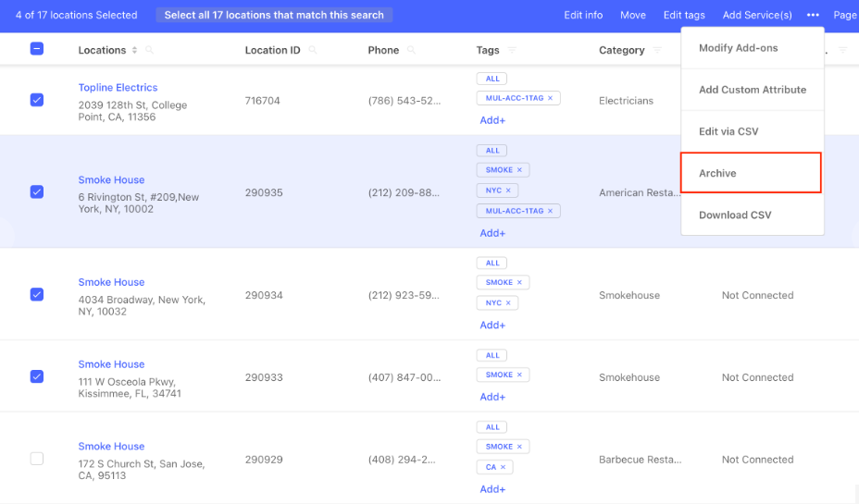Select all 17 locations matching search

pos(274,16)
